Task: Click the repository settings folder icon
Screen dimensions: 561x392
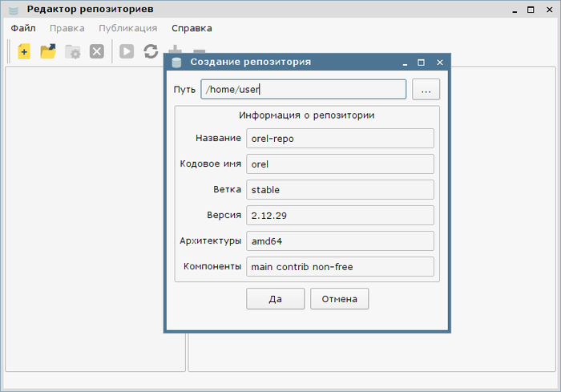Action: tap(73, 52)
